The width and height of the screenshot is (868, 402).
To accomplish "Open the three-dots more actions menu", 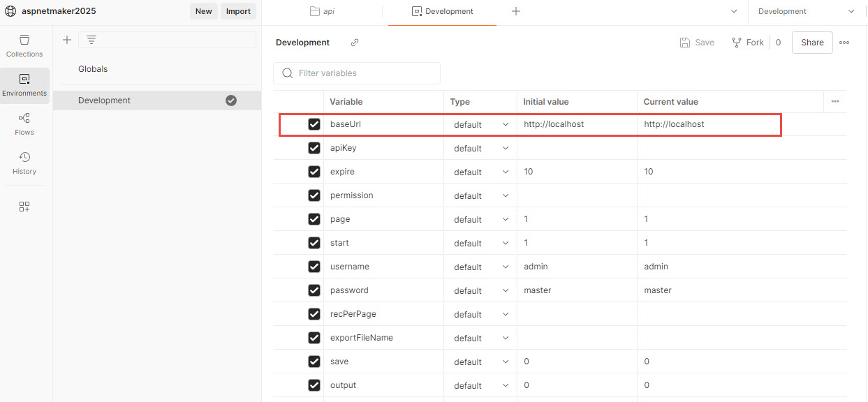I will (844, 43).
